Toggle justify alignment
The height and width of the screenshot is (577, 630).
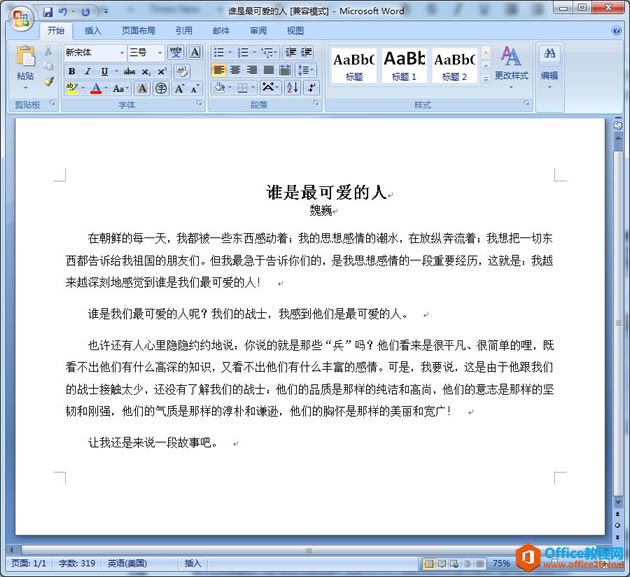tap(268, 70)
